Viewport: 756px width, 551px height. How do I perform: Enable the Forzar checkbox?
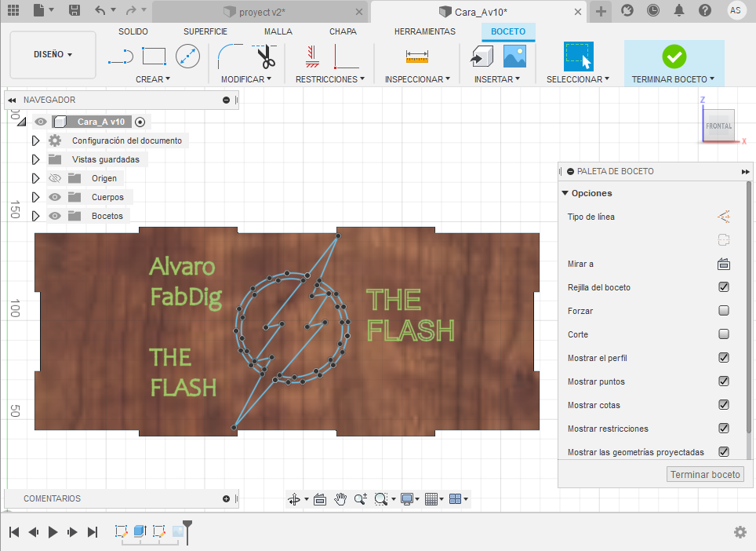pos(723,310)
